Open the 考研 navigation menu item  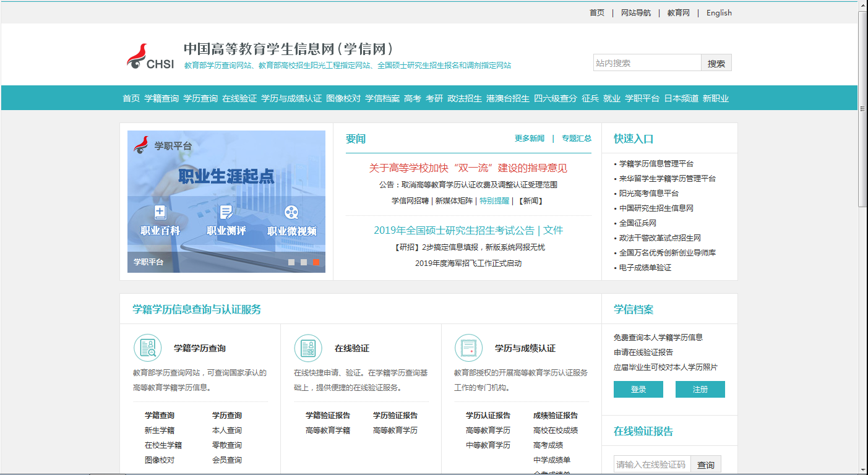tap(434, 98)
